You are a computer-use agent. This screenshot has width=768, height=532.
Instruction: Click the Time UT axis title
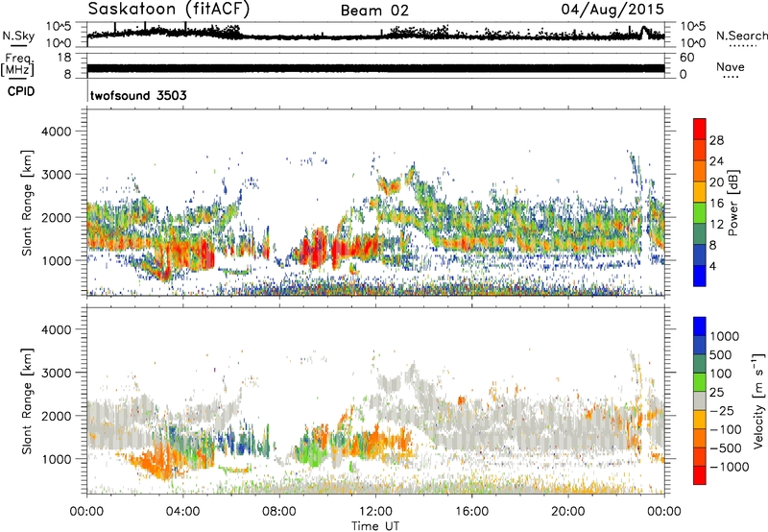375,526
